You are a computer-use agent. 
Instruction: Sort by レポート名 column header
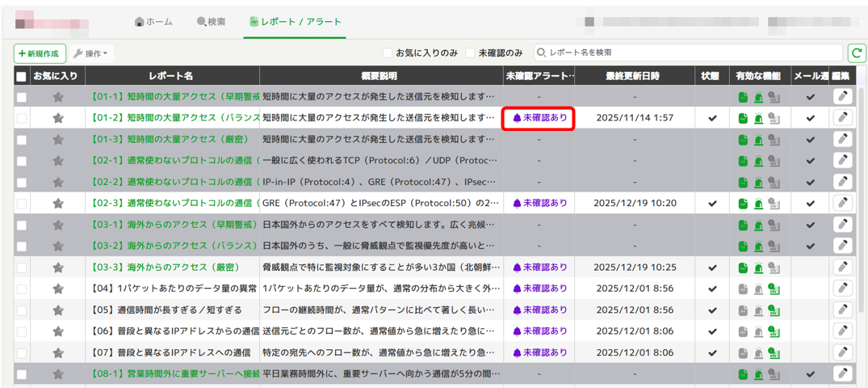tap(170, 76)
